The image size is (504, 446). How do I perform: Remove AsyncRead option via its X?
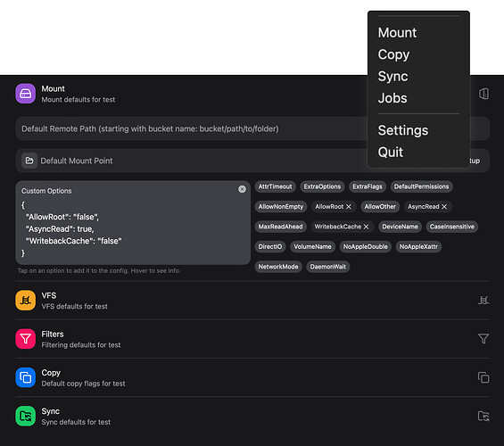click(x=444, y=207)
